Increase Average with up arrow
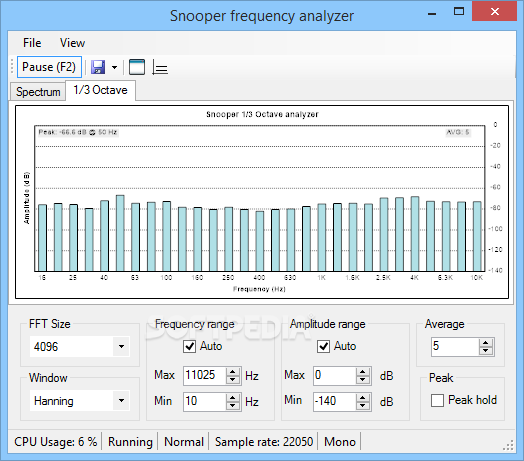524x461 pixels. [x=486, y=343]
